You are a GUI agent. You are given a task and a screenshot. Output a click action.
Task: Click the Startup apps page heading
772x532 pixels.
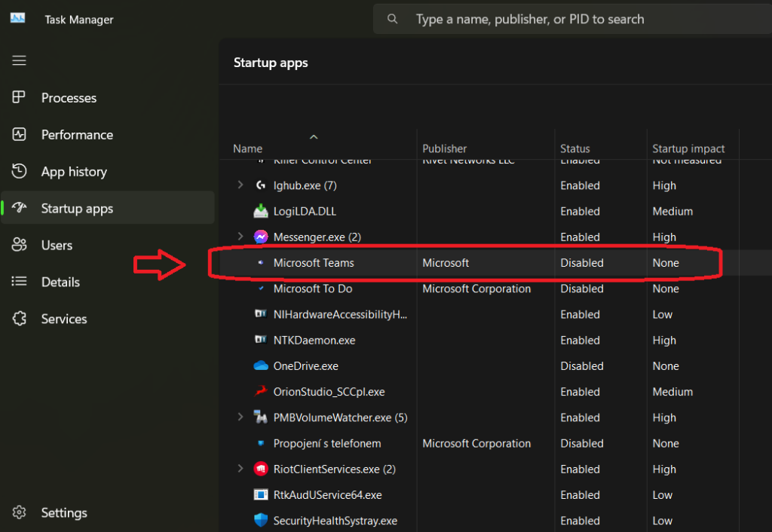pyautogui.click(x=271, y=63)
